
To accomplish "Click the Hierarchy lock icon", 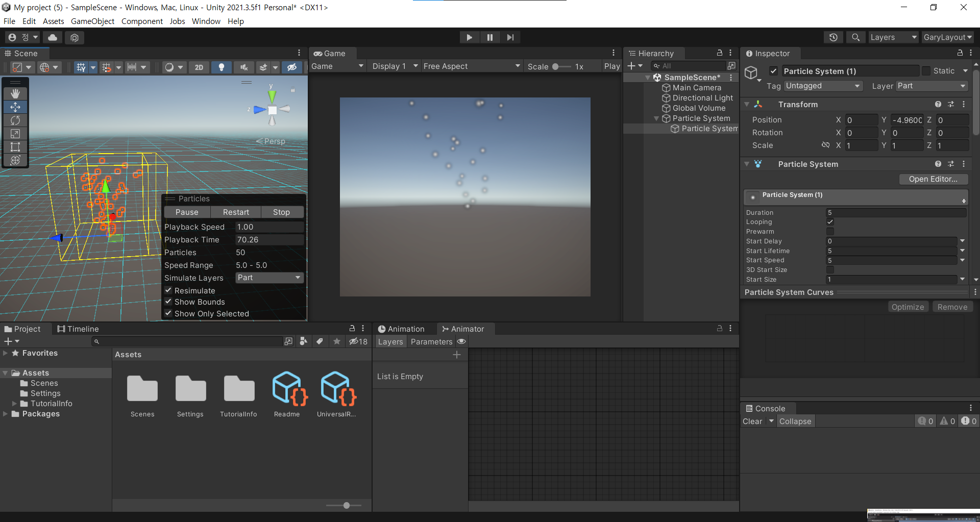I will pos(720,53).
